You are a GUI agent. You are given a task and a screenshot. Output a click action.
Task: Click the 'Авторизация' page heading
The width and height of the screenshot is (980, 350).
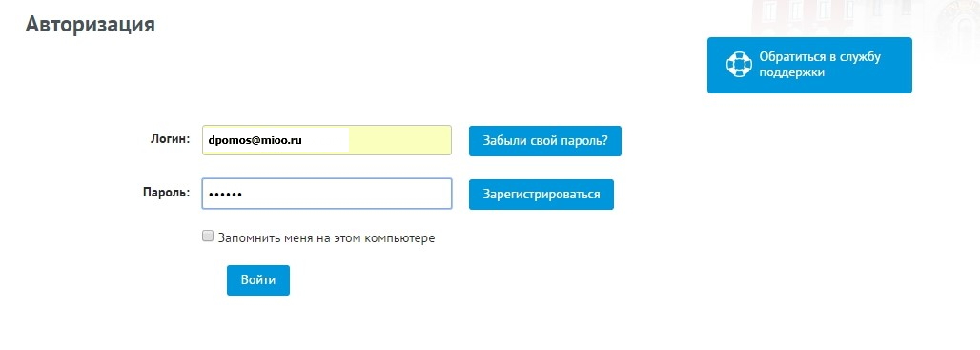click(x=90, y=25)
